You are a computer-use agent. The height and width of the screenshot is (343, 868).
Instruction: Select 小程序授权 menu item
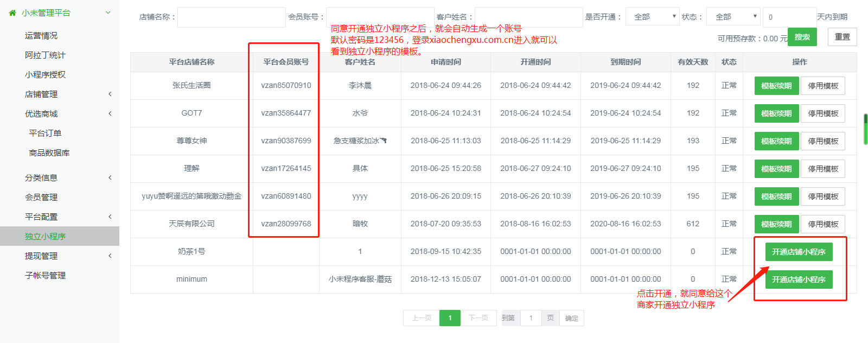(x=45, y=75)
